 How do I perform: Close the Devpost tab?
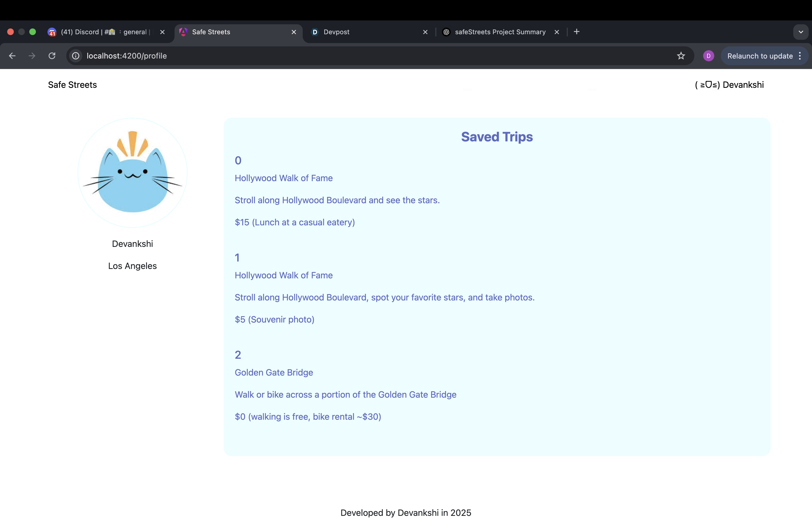click(425, 32)
